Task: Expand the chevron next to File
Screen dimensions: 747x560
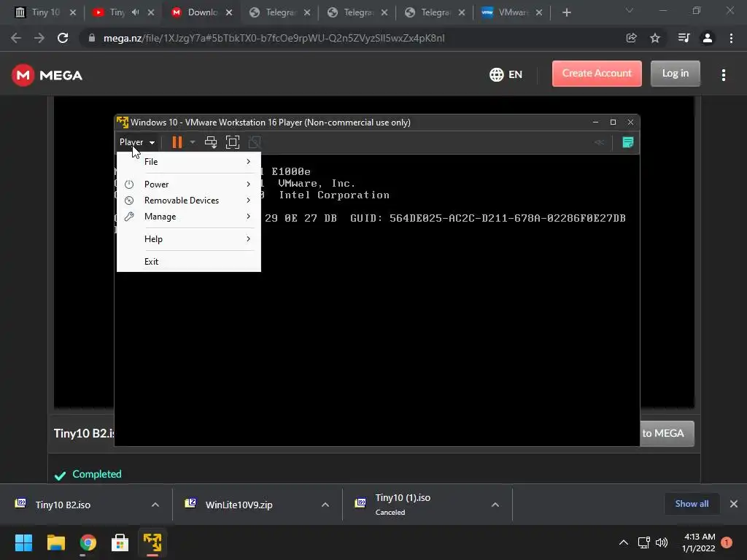Action: 248,162
